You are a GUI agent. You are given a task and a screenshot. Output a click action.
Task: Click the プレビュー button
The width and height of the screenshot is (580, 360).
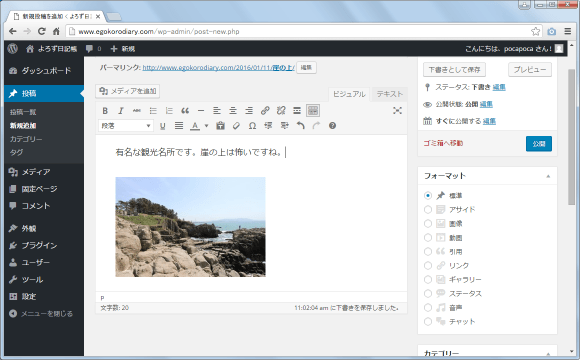pyautogui.click(x=530, y=70)
